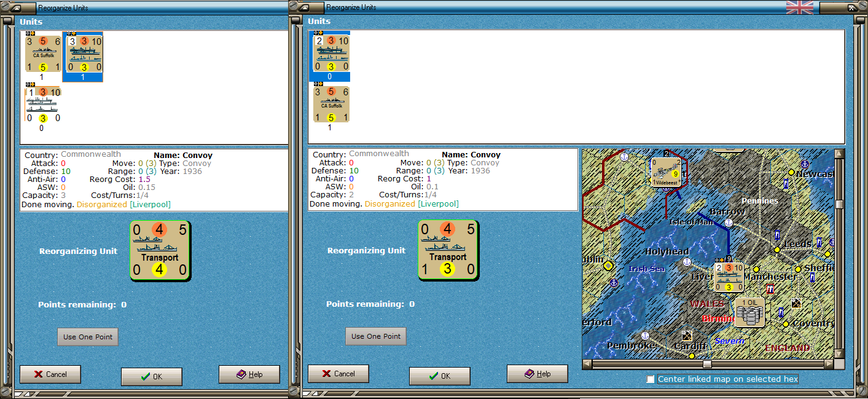Click the blue factory icon above Leeds
The image size is (868, 399).
click(x=777, y=234)
